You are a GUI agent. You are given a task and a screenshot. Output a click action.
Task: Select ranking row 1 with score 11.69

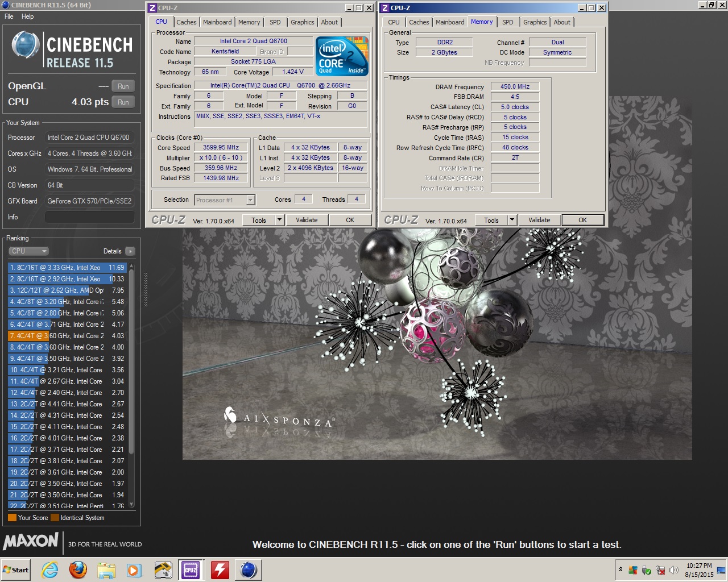click(68, 268)
